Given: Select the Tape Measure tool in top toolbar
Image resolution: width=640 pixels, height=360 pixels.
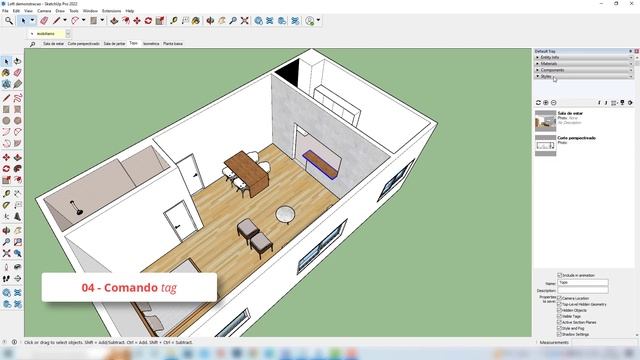Looking at the screenshot, I should click(174, 20).
